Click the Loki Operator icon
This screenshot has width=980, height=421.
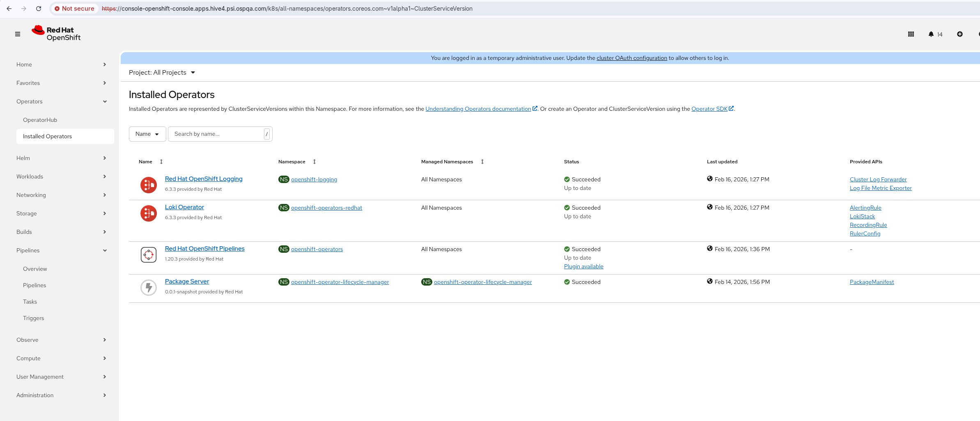pyautogui.click(x=149, y=213)
